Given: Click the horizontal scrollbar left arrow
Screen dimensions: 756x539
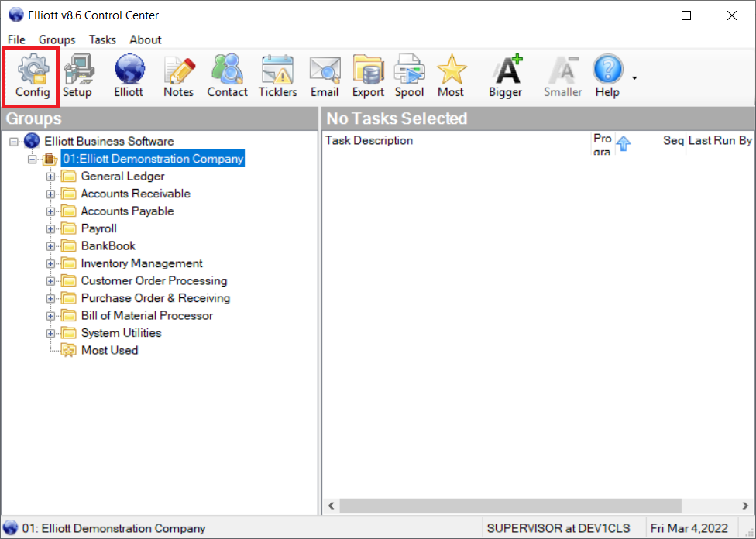Looking at the screenshot, I should click(332, 506).
